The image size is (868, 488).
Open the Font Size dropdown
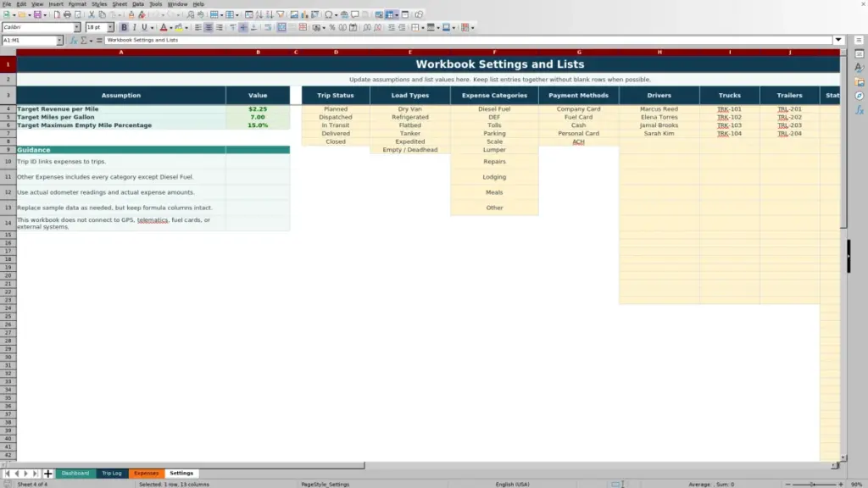[110, 27]
